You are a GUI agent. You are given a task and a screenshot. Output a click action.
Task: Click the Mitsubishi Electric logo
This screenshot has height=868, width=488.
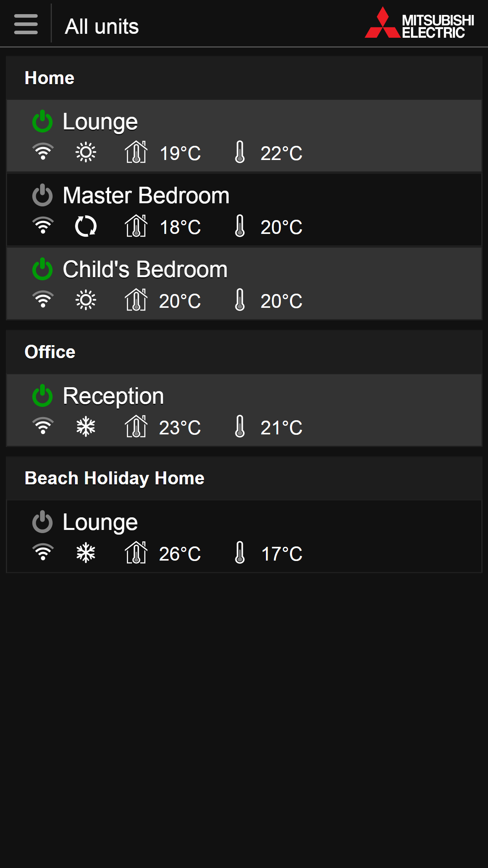[419, 24]
